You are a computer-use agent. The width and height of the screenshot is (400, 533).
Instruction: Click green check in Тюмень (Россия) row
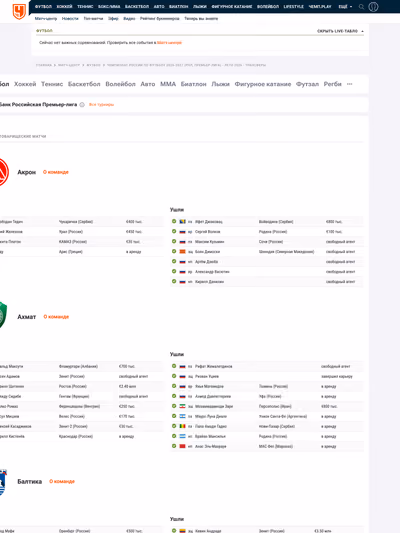(174, 386)
